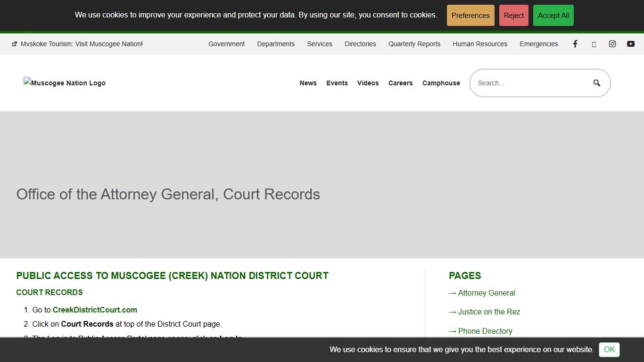Screen dimensions: 644x362
Task: Open the Directories menu
Action: 360,44
